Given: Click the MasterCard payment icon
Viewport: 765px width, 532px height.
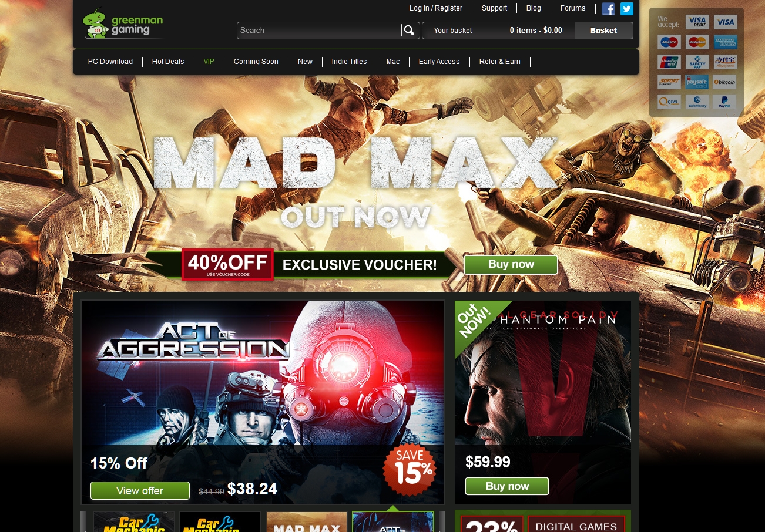Looking at the screenshot, I should (x=697, y=42).
